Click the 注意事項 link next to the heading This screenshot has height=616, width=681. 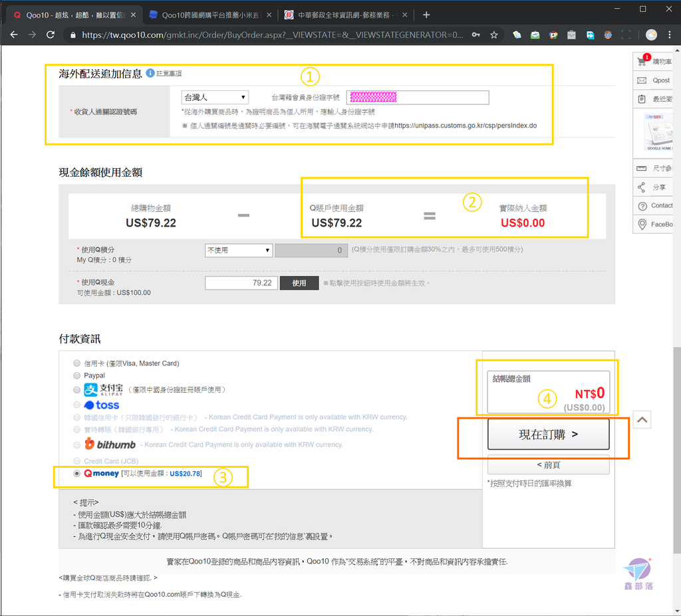tap(169, 73)
